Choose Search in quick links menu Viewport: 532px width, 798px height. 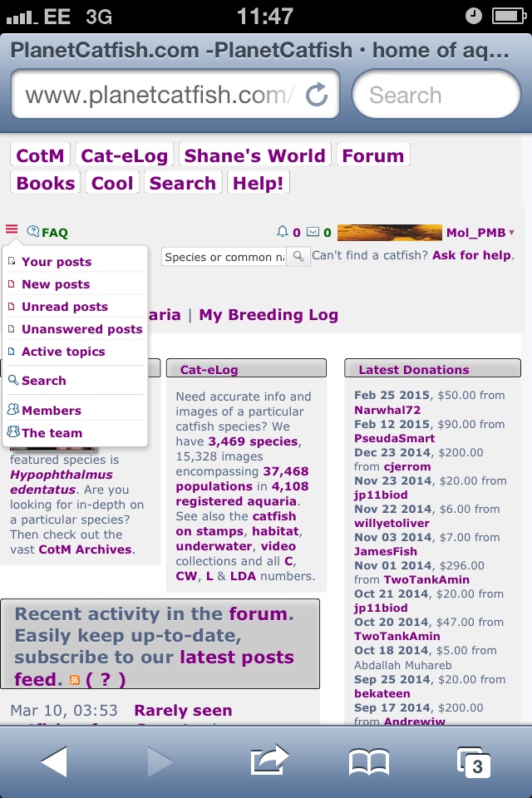(x=44, y=380)
